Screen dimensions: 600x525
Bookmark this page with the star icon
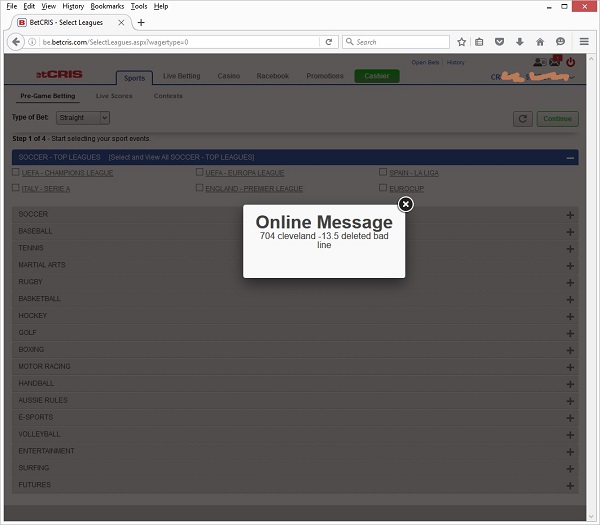462,42
